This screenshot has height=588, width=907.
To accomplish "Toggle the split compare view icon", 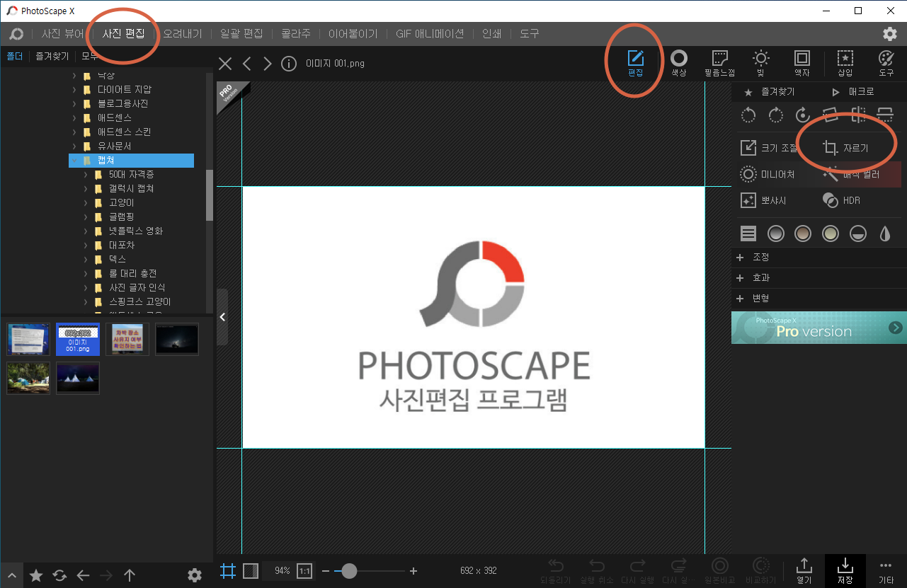I will click(x=251, y=570).
